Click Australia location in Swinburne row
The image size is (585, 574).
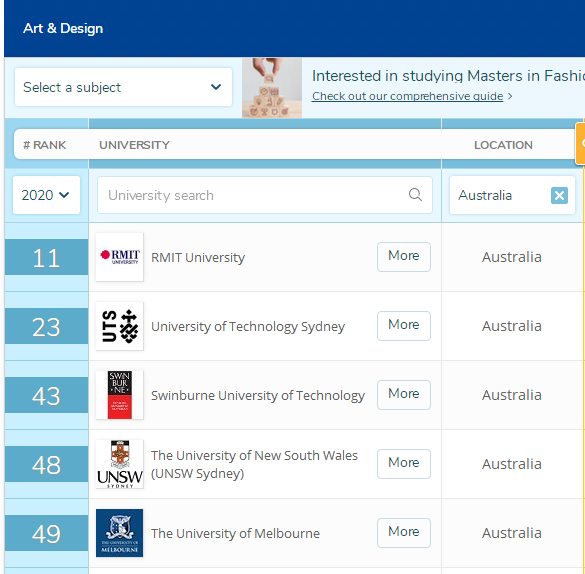(x=512, y=395)
